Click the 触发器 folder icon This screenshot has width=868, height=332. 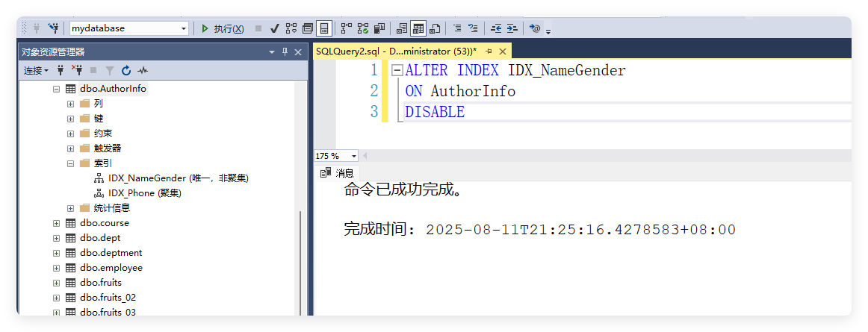coord(84,148)
